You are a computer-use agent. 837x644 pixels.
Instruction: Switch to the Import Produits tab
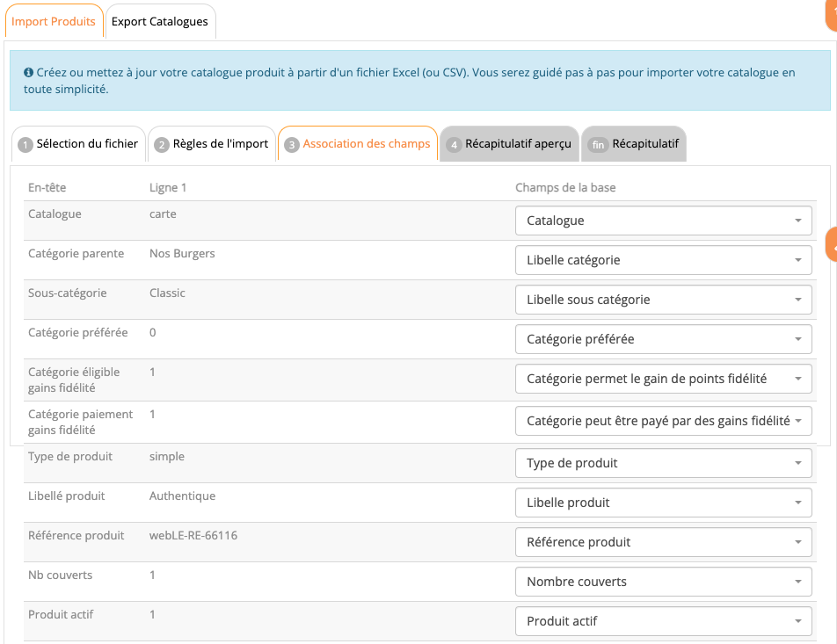tap(54, 22)
